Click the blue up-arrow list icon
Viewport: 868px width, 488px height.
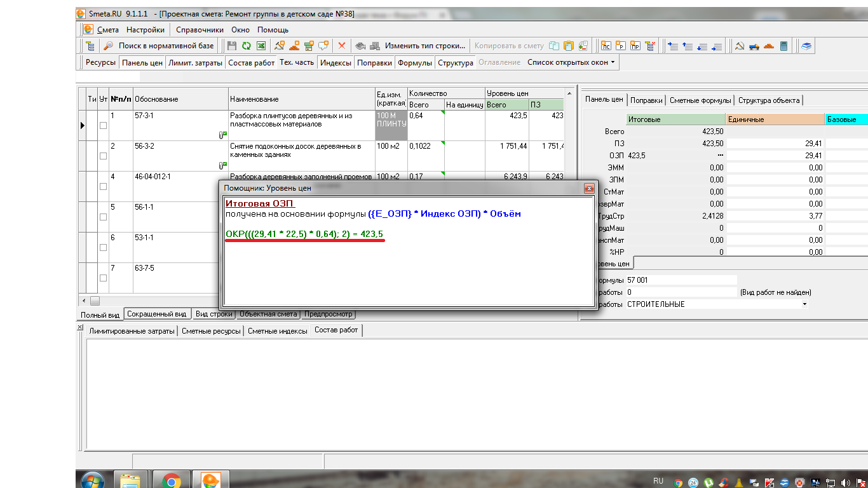point(688,46)
